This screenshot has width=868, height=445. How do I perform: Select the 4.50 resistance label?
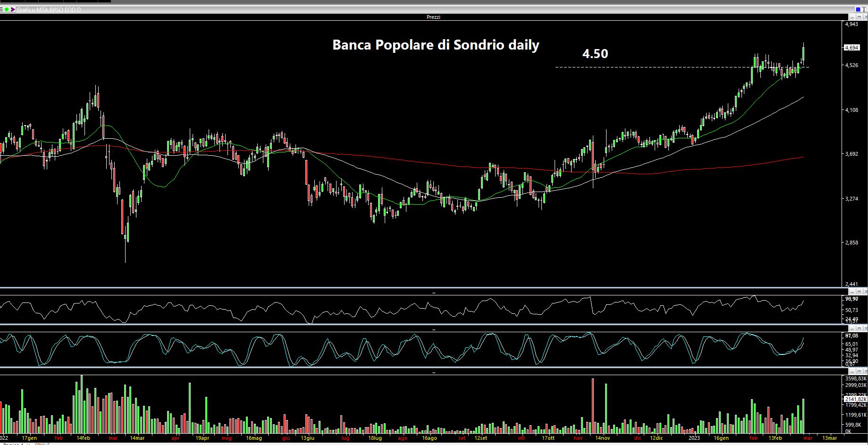595,54
